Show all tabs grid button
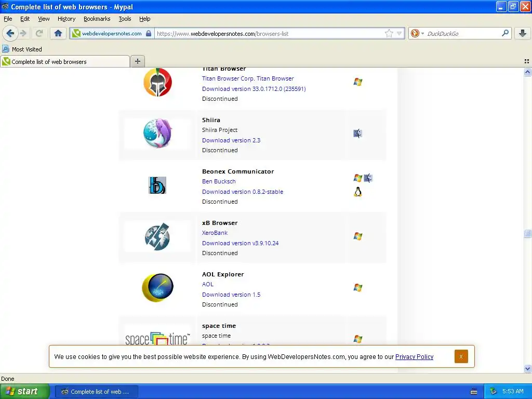 [x=527, y=61]
